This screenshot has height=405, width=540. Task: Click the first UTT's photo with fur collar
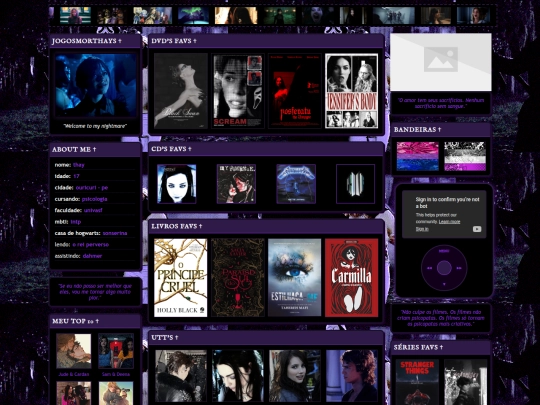(x=181, y=376)
